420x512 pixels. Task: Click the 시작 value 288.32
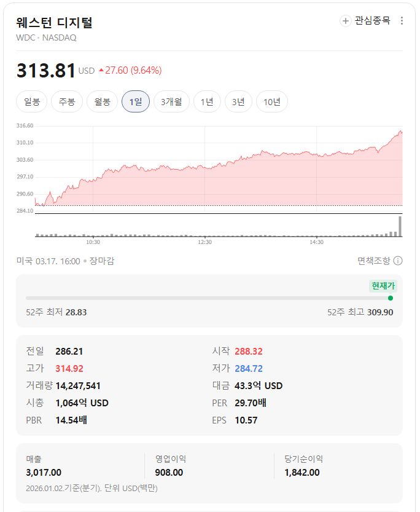coord(249,352)
